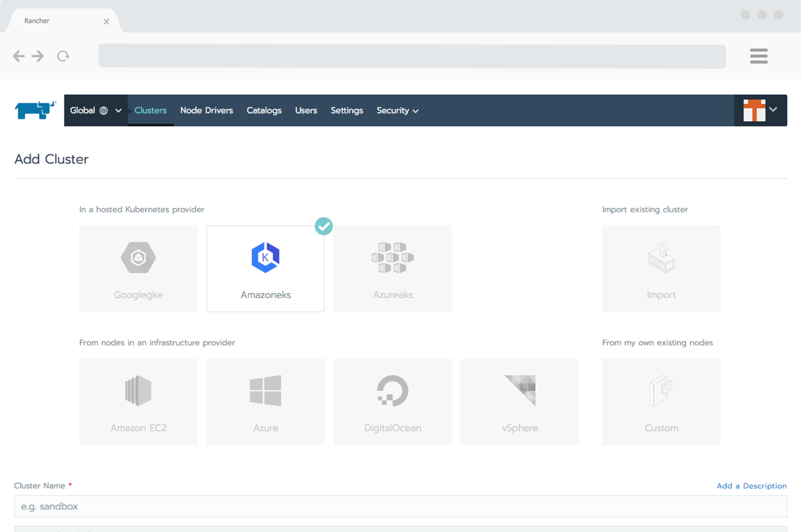Screen dimensions: 801x532
Task: Select the Amazon EC2 tile
Action: (x=138, y=402)
